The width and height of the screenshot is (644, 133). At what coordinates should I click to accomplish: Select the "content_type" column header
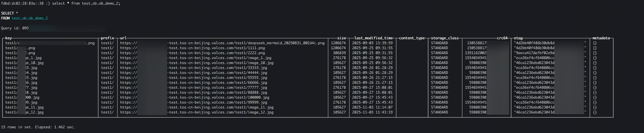point(412,38)
